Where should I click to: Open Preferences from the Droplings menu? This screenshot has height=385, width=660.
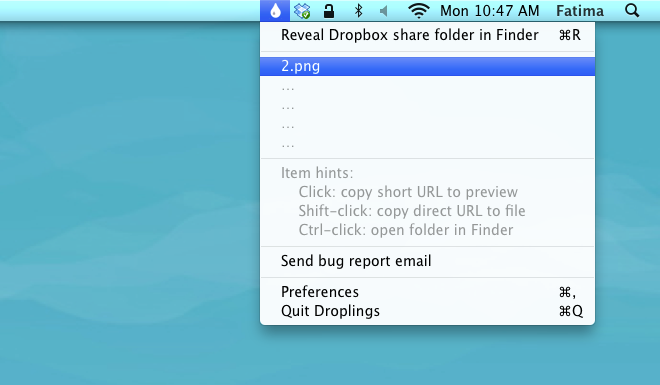pos(427,292)
